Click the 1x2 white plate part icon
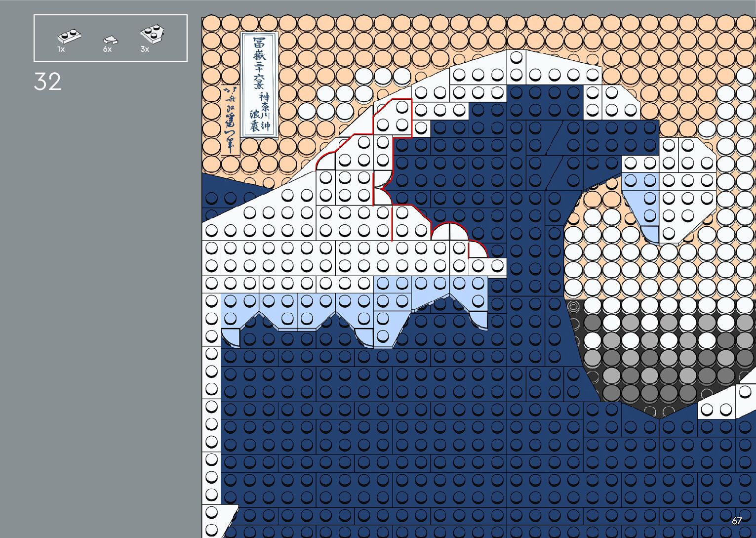 click(x=69, y=36)
